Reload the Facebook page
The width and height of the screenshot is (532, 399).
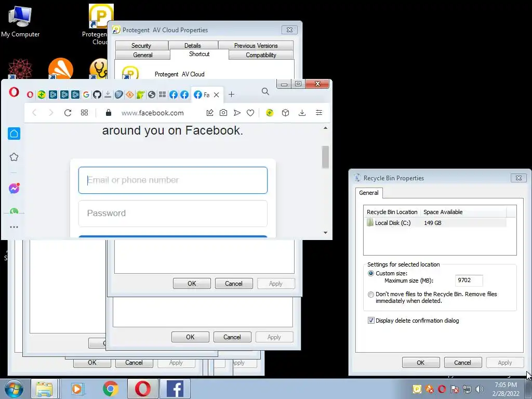point(68,113)
